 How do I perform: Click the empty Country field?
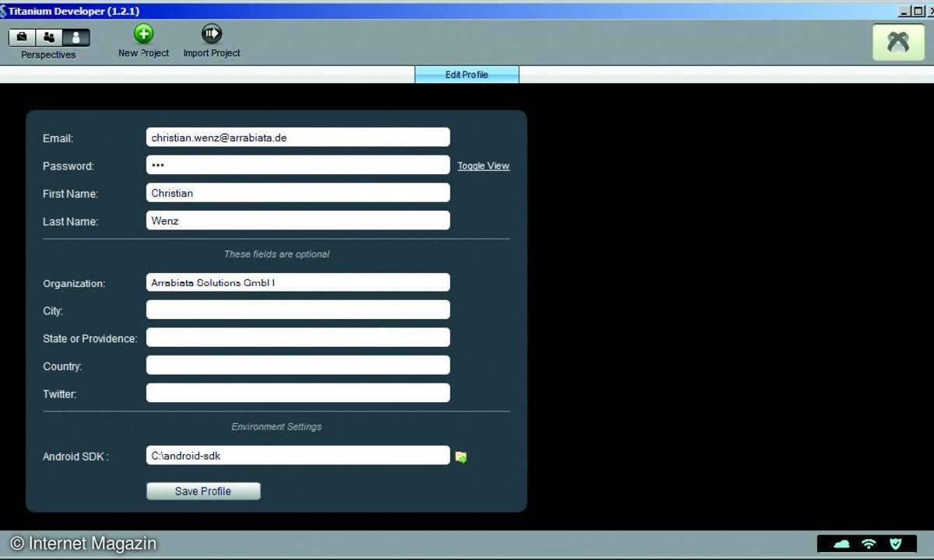click(298, 366)
